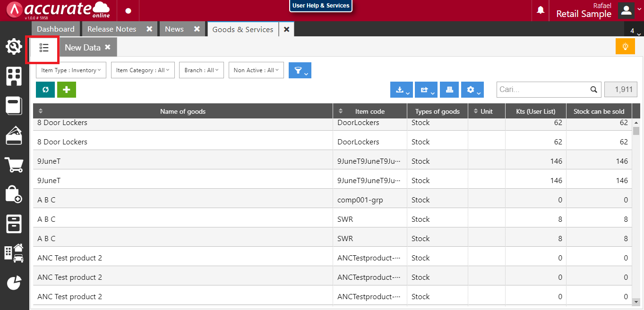
Task: Switch to the Release Notes tab
Action: point(112,29)
